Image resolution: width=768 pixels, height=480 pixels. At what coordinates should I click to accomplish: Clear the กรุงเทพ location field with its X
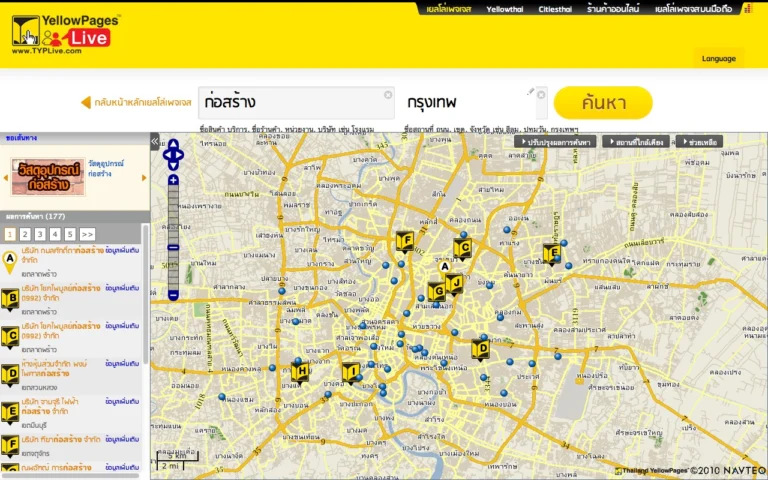pos(541,95)
